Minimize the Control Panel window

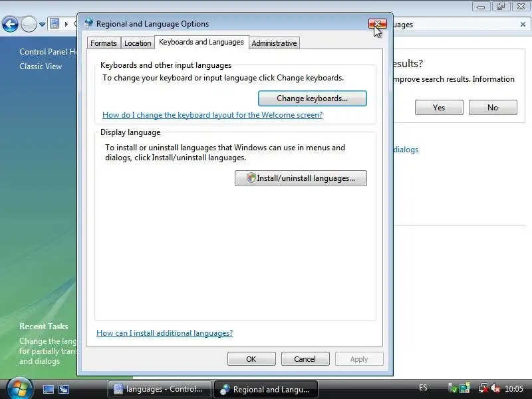481,7
